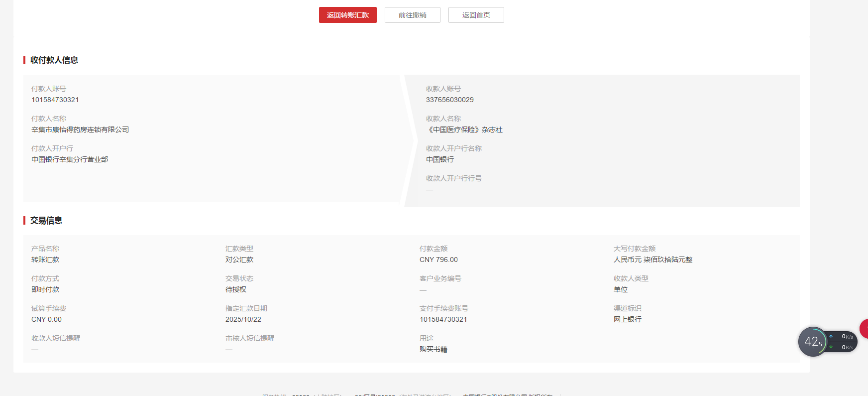Click the channel value 网上银行
The image size is (868, 396).
[627, 319]
